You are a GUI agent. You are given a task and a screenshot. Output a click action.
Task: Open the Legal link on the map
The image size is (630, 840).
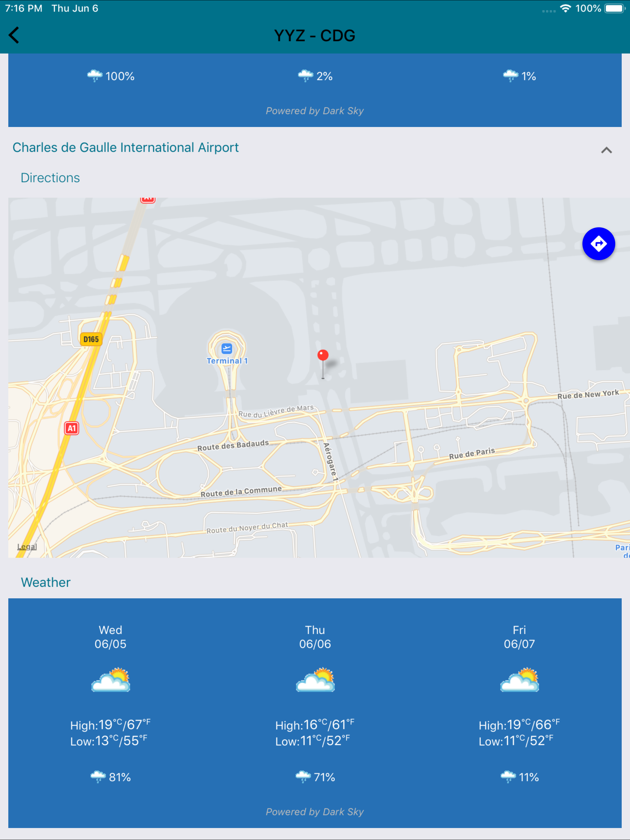tap(27, 546)
